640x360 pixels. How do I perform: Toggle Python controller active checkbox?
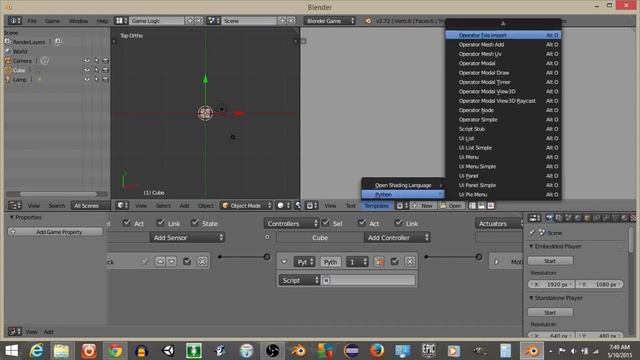pos(395,262)
